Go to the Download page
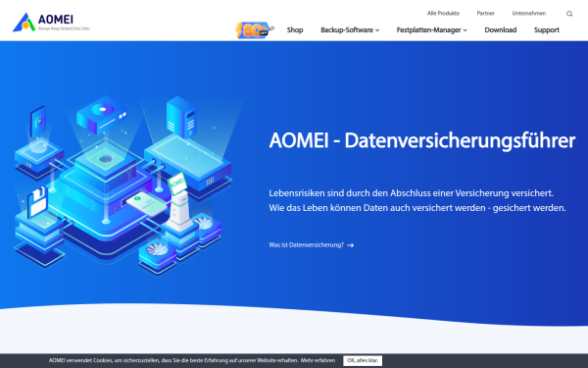588x368 pixels. (x=500, y=30)
